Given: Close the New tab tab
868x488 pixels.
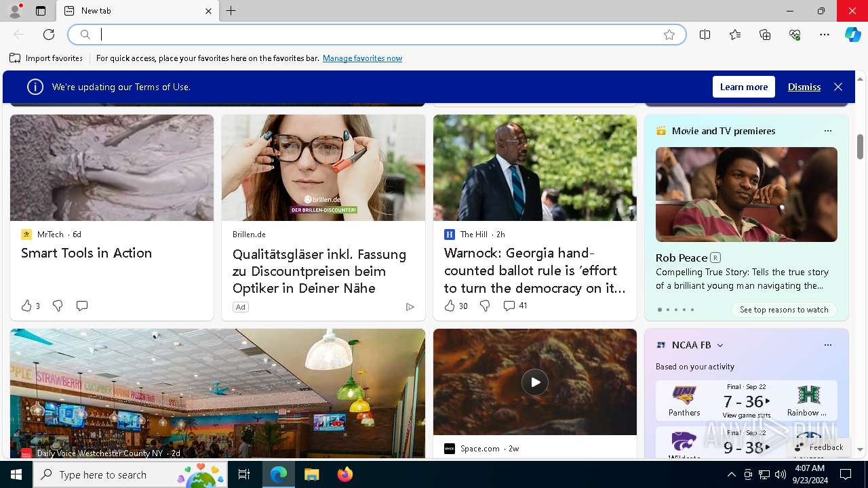Looking at the screenshot, I should pyautogui.click(x=208, y=11).
